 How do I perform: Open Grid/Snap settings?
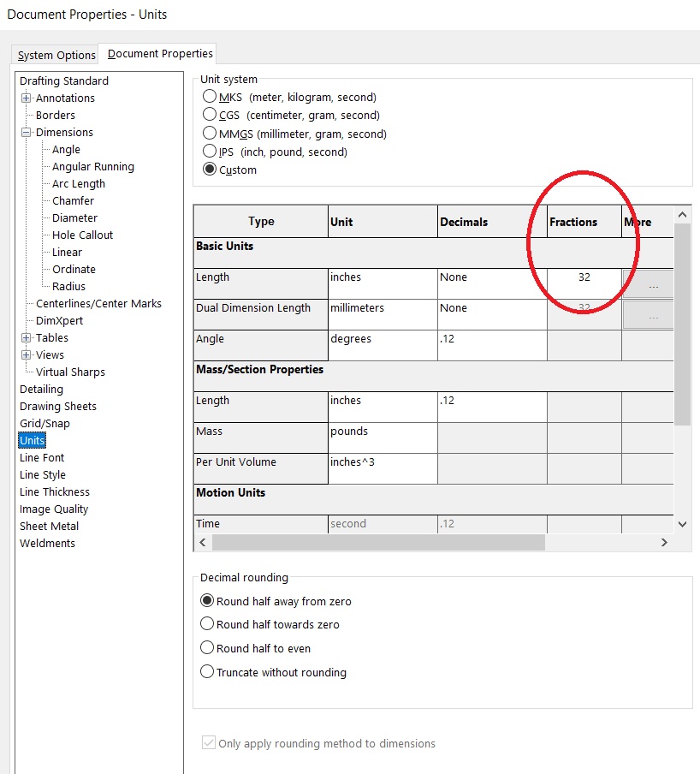tap(44, 424)
